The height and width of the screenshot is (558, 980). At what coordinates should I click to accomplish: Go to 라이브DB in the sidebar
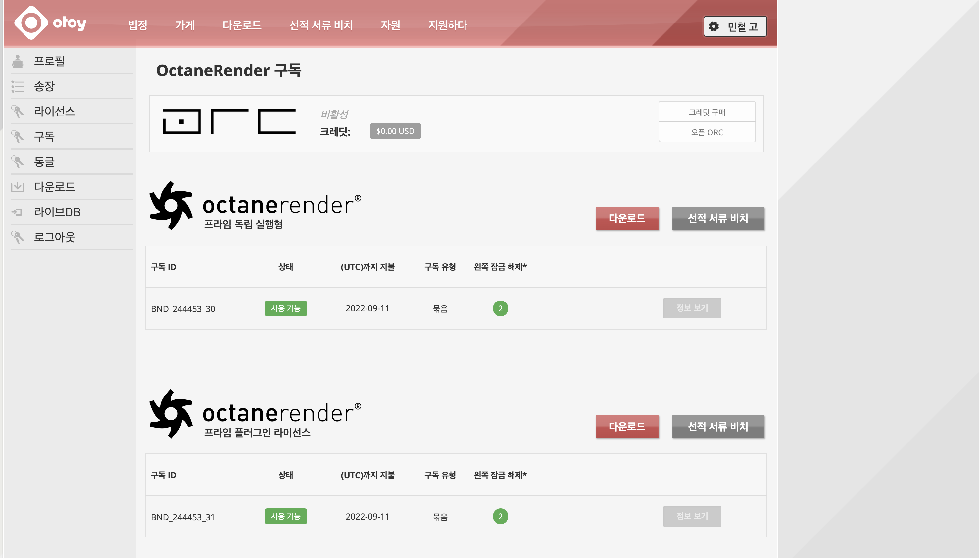click(x=57, y=212)
